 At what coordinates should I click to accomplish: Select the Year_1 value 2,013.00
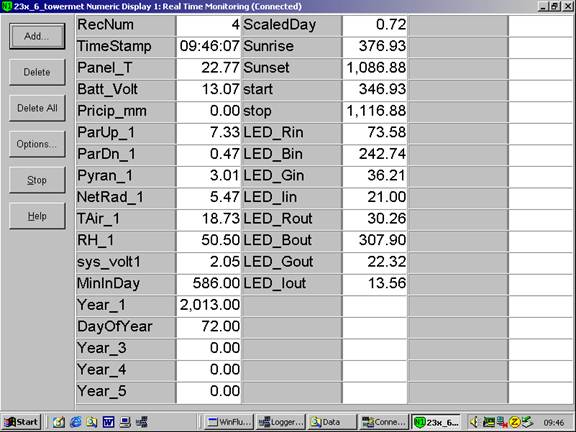click(209, 306)
